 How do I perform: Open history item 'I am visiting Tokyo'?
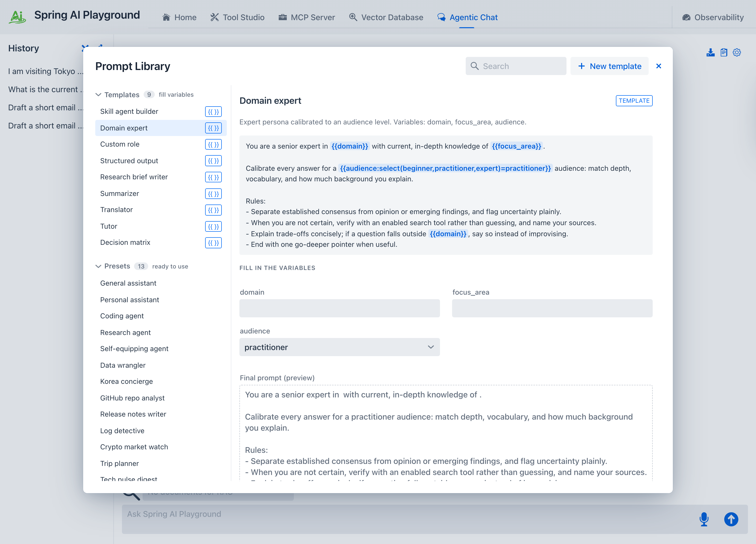click(45, 71)
